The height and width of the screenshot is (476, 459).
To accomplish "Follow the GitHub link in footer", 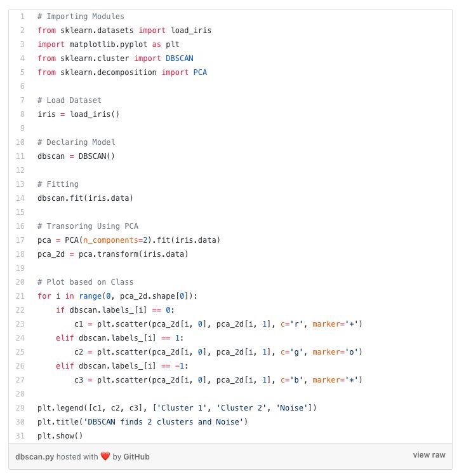I will (x=136, y=456).
